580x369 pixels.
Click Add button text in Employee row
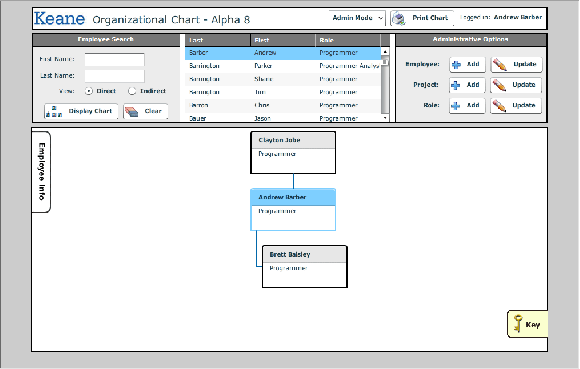click(473, 64)
